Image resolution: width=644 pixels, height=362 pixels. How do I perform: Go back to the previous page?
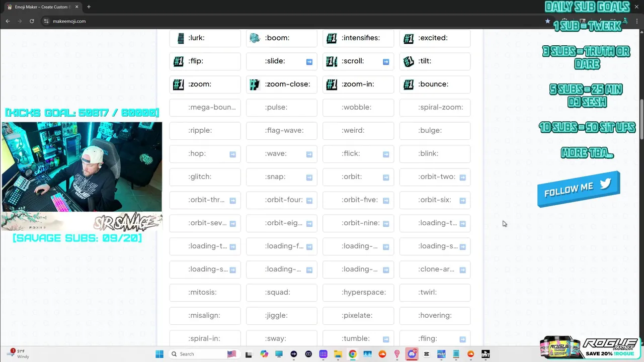point(8,21)
